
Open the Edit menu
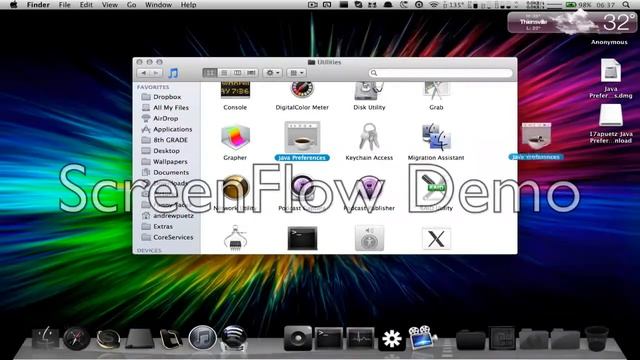click(x=86, y=5)
